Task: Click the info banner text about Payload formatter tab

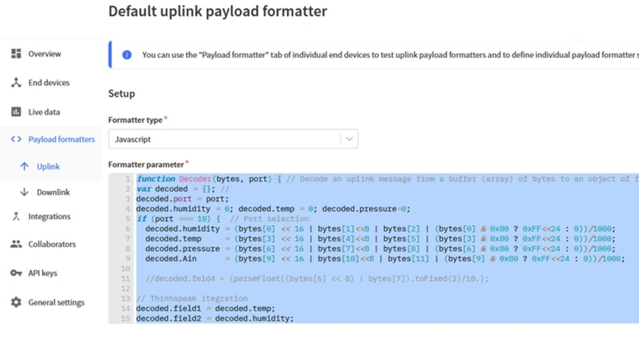Action: (x=390, y=55)
